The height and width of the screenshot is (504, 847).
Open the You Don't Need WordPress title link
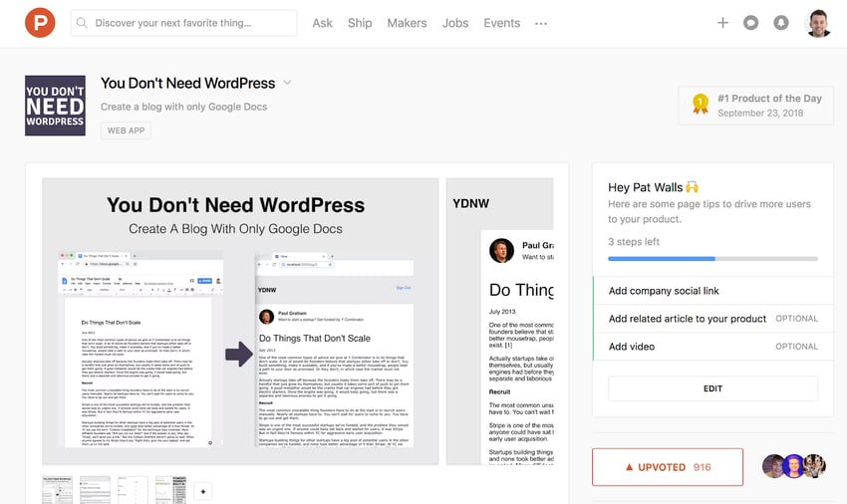(188, 84)
